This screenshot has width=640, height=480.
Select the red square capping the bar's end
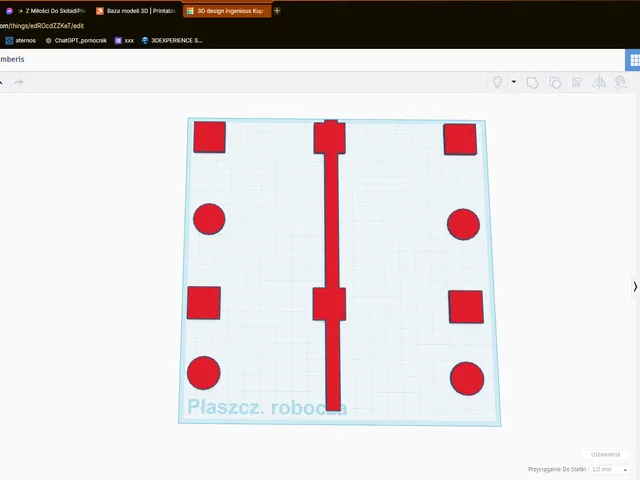tap(329, 138)
